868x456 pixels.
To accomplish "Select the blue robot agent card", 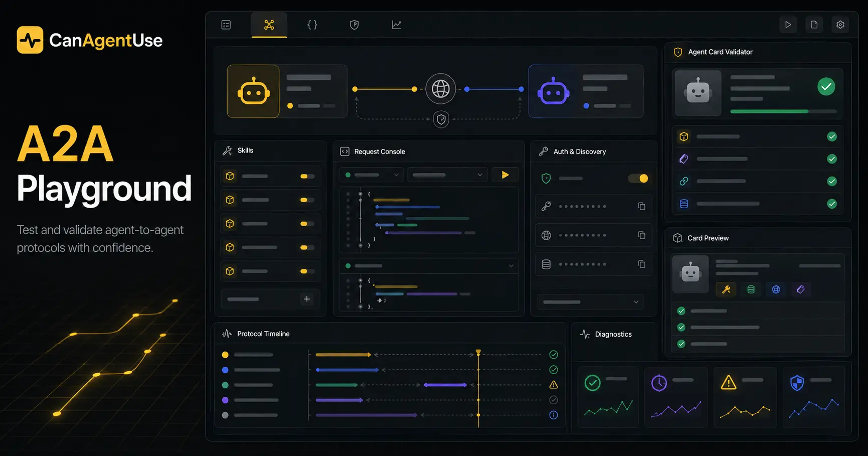I will point(586,91).
